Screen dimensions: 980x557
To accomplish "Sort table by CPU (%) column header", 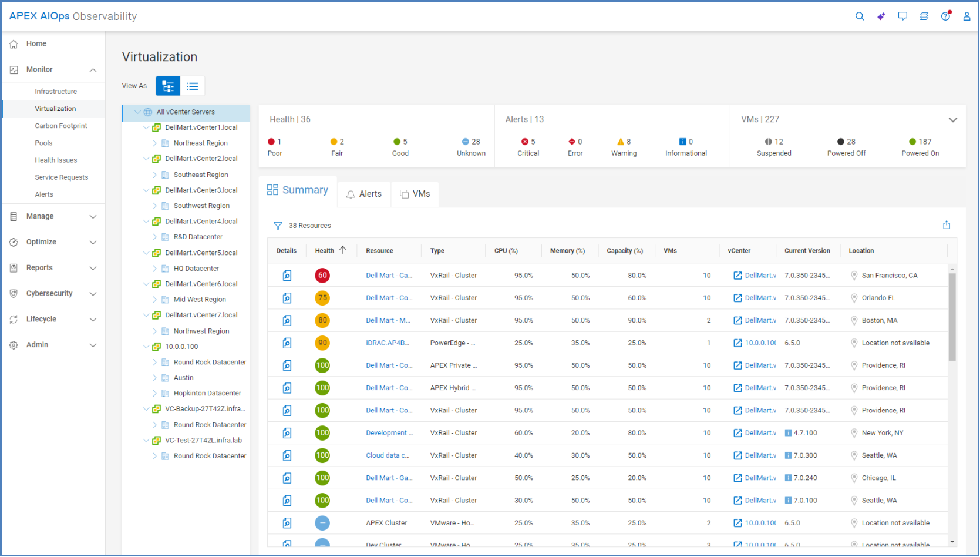I will (506, 251).
